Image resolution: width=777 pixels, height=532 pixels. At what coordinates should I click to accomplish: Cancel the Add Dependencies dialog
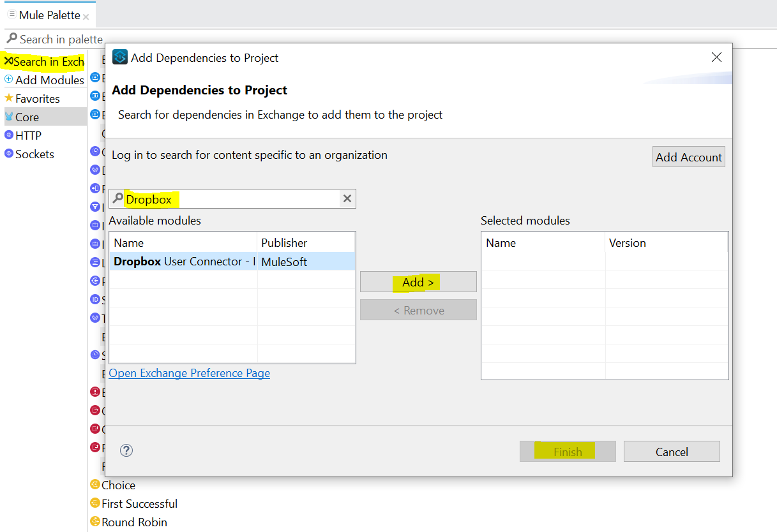pos(672,452)
